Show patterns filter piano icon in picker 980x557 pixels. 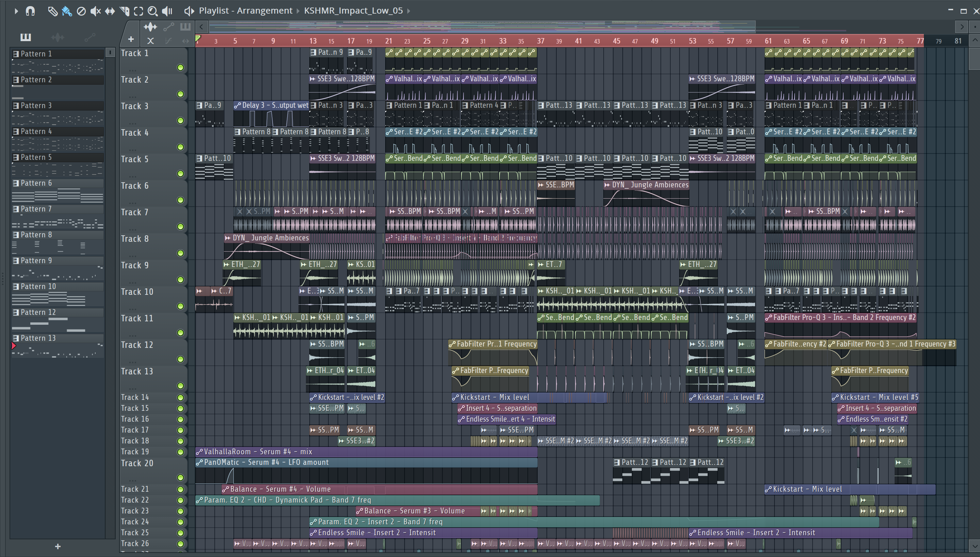(26, 37)
